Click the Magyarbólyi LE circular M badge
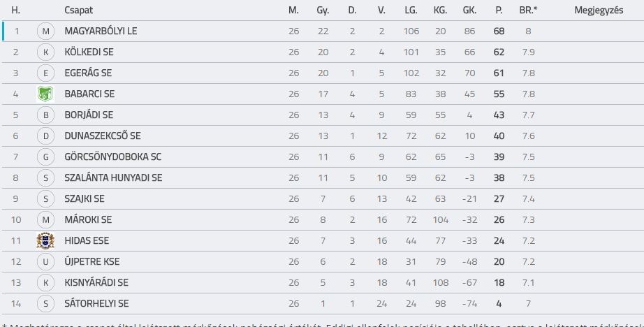The height and width of the screenshot is (327, 644). (x=45, y=31)
